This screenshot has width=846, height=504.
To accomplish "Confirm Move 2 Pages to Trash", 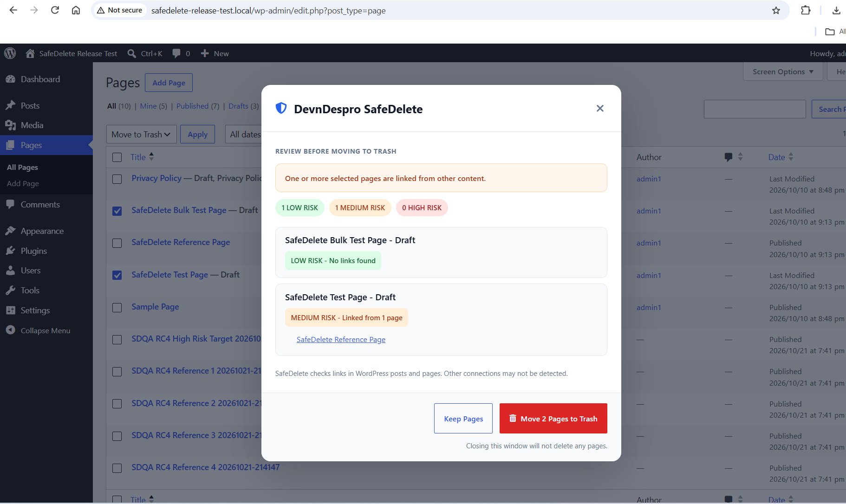I will click(553, 419).
